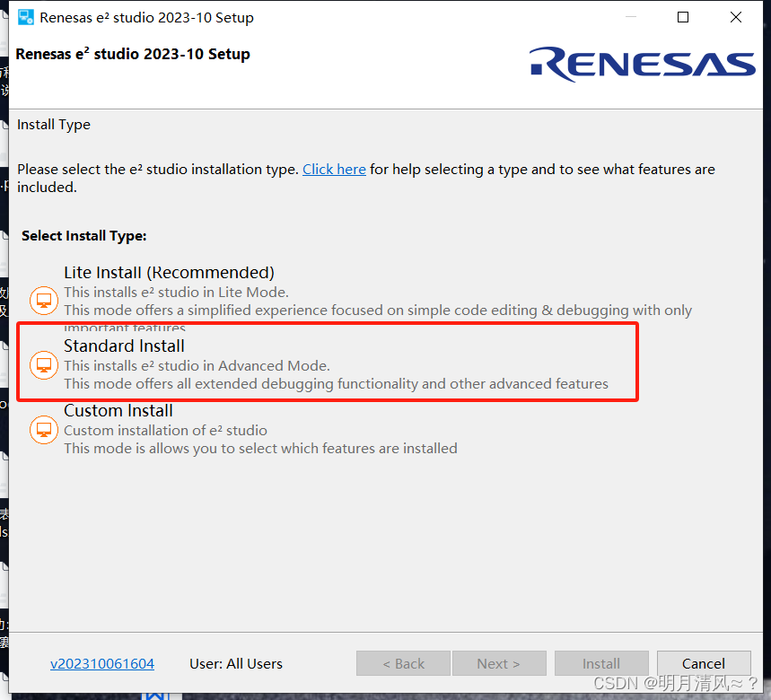Maximize the setup window
This screenshot has height=700, width=771.
tap(683, 17)
